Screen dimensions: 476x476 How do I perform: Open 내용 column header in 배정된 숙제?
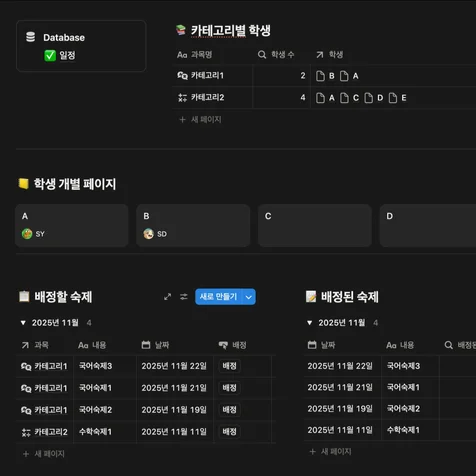pyautogui.click(x=400, y=345)
